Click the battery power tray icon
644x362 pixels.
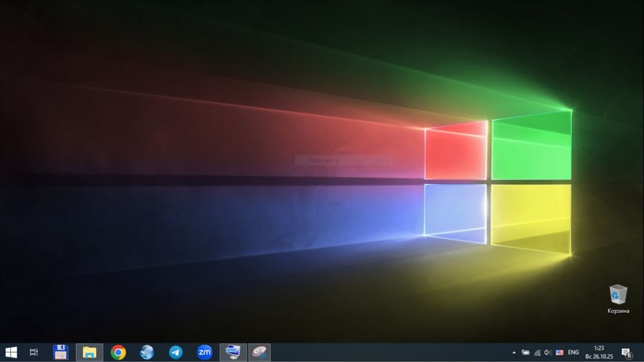526,352
